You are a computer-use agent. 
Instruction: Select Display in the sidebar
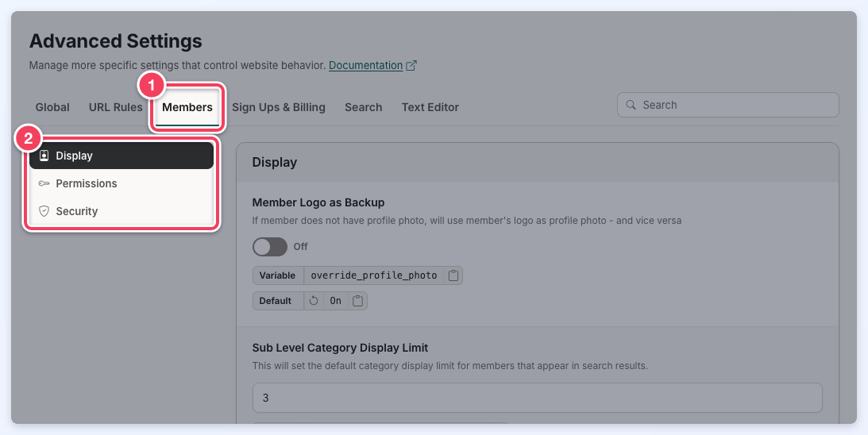pyautogui.click(x=122, y=156)
